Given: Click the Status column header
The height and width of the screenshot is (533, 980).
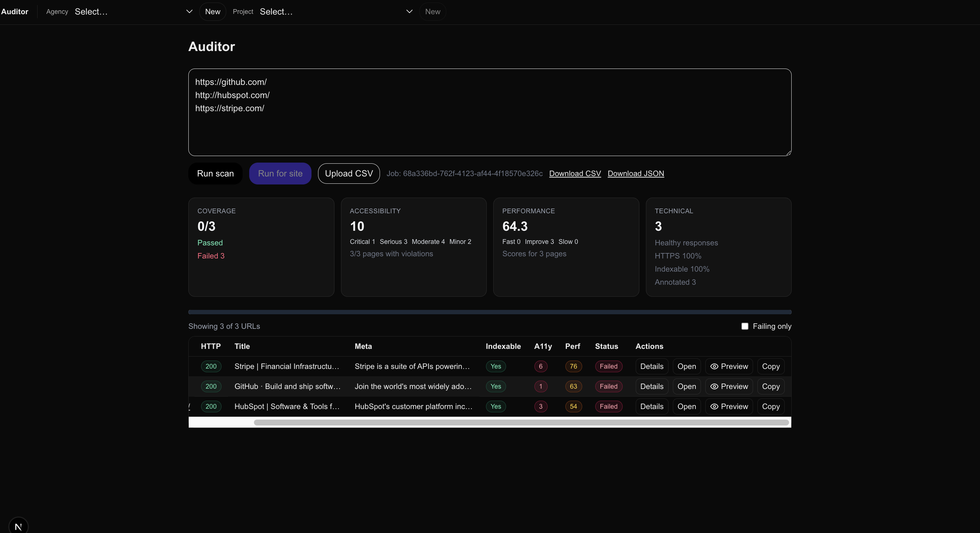Looking at the screenshot, I should click(606, 346).
